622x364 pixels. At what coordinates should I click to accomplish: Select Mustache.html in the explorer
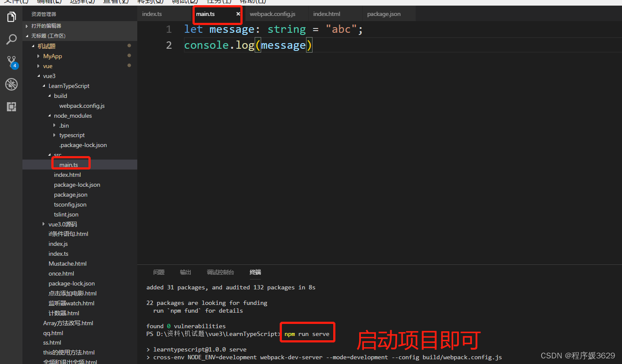point(67,264)
